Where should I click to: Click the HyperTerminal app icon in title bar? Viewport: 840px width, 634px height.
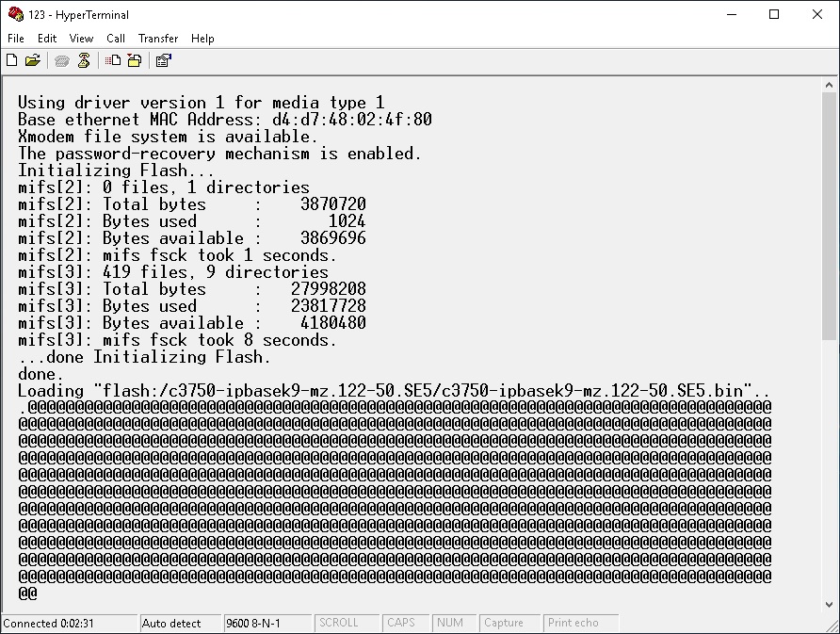[15, 14]
